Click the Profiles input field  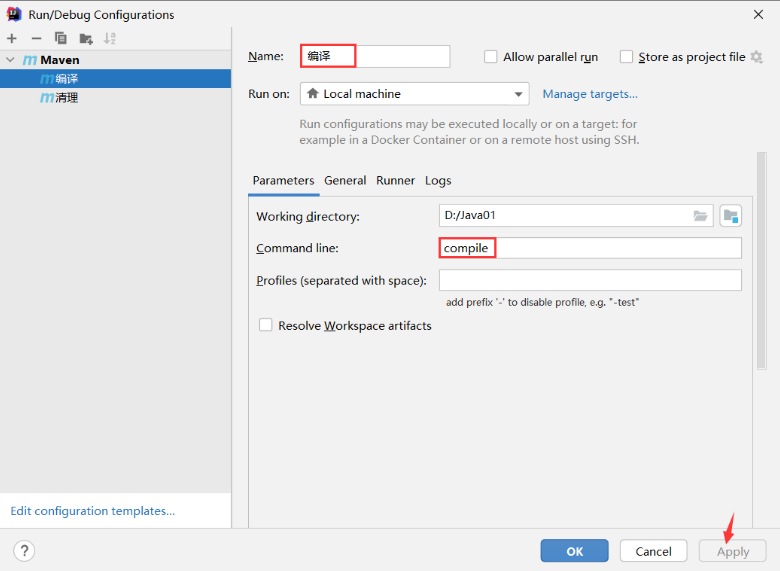coord(590,280)
